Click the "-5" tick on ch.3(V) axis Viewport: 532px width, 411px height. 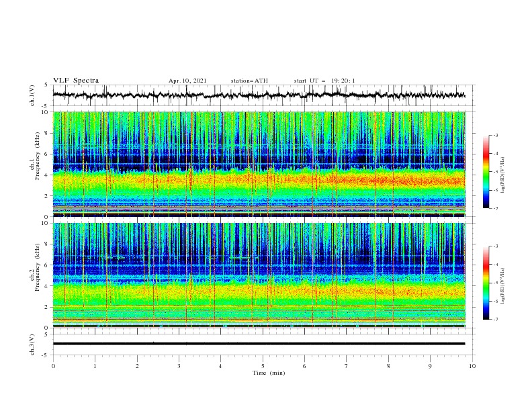click(x=46, y=355)
